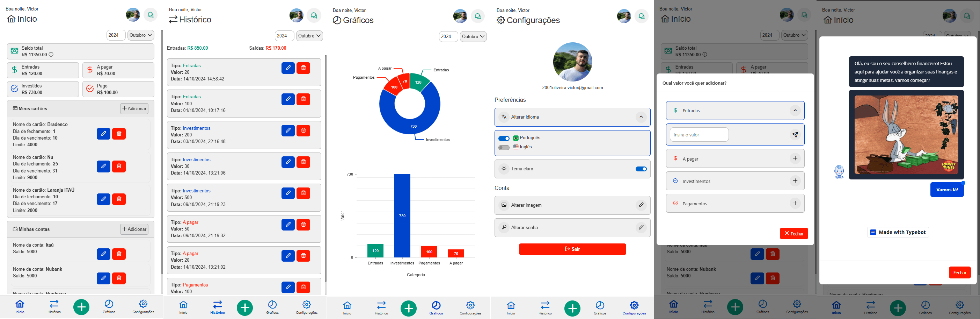This screenshot has width=980, height=319.
Task: Delete the entry dated 01/10/2024, 10:17:16
Action: 303,99
